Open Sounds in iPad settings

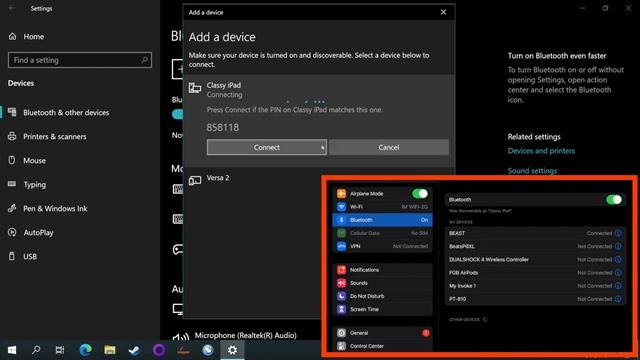click(x=382, y=283)
